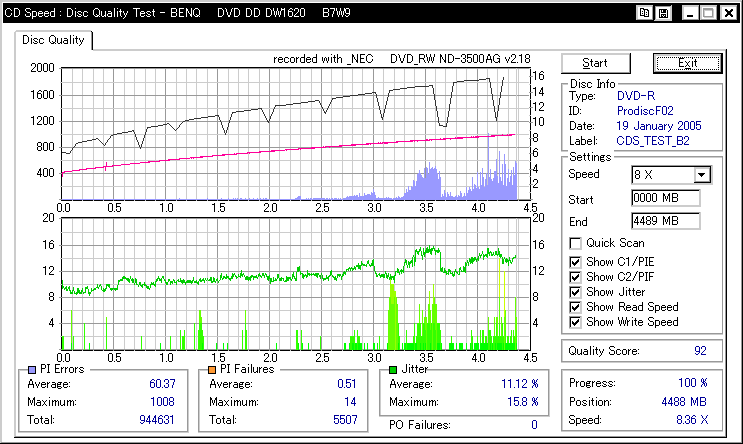Toggle the Show C2/PIF checkbox
Viewport: 743px width, 444px height.
pos(575,277)
